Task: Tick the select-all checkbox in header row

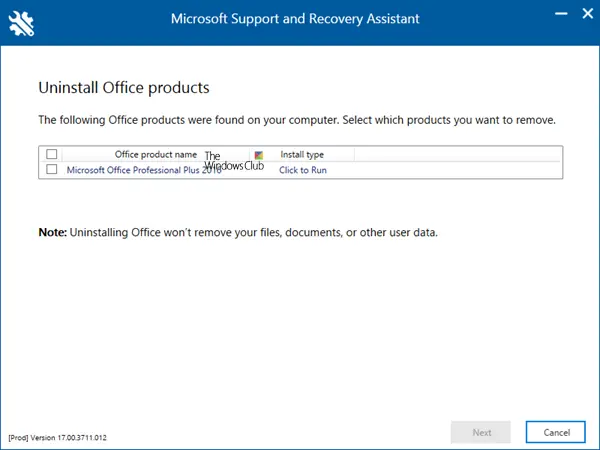Action: point(52,154)
